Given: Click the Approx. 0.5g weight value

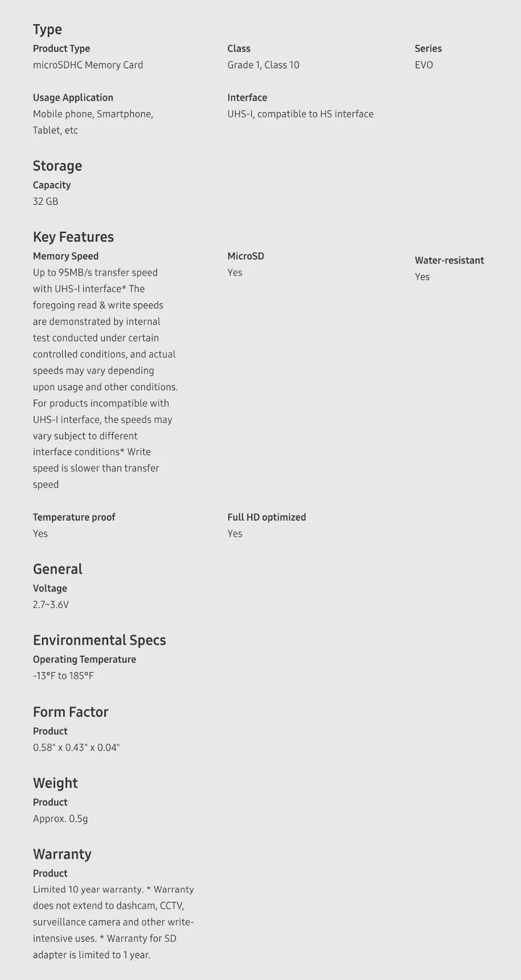Looking at the screenshot, I should click(x=60, y=818).
